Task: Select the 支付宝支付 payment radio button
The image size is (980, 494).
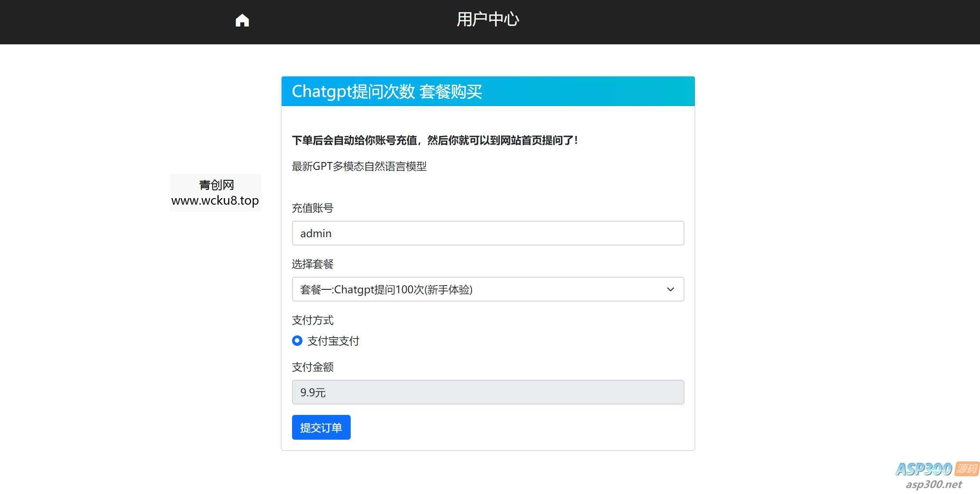Action: (x=297, y=341)
